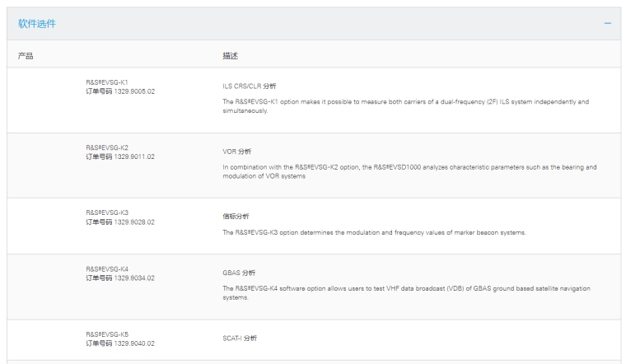Image resolution: width=626 pixels, height=364 pixels.
Task: Open the R&S®EVSG-K3 product link
Action: point(107,212)
